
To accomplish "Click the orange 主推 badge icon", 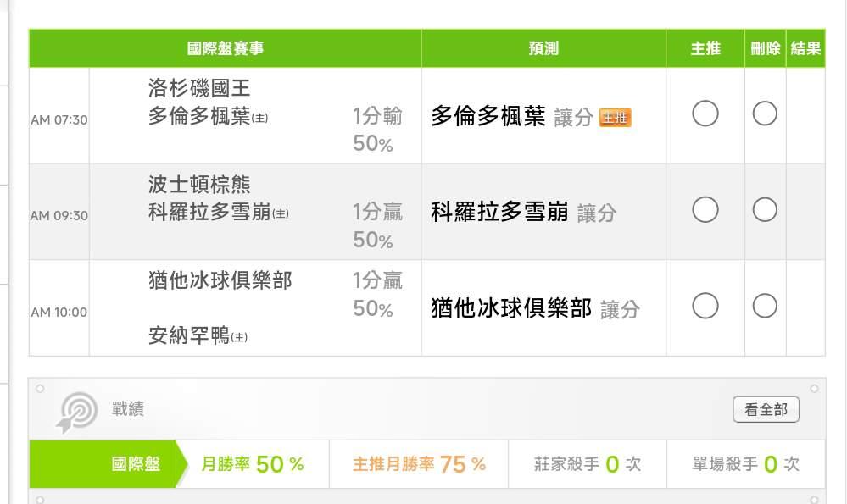I will [616, 118].
